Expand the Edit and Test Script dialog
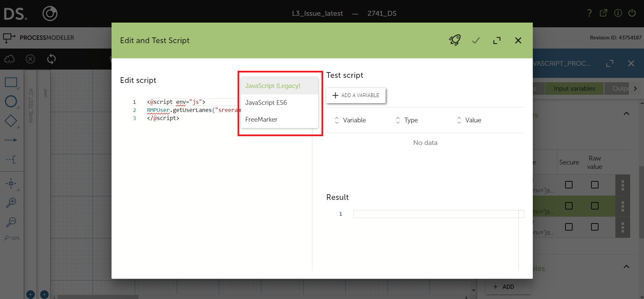 click(497, 40)
